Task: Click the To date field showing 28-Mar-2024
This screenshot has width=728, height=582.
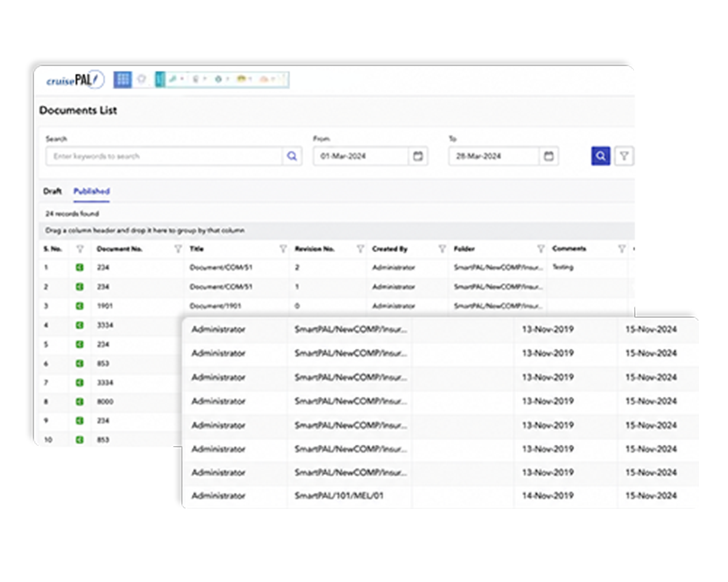Action: (x=494, y=156)
